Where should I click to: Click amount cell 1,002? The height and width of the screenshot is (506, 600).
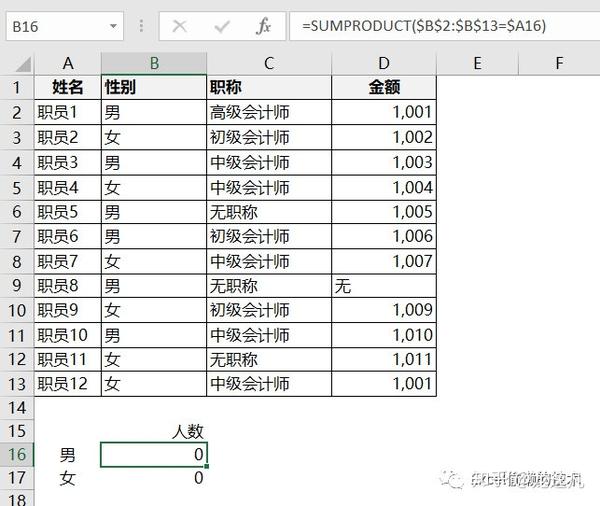pos(384,137)
